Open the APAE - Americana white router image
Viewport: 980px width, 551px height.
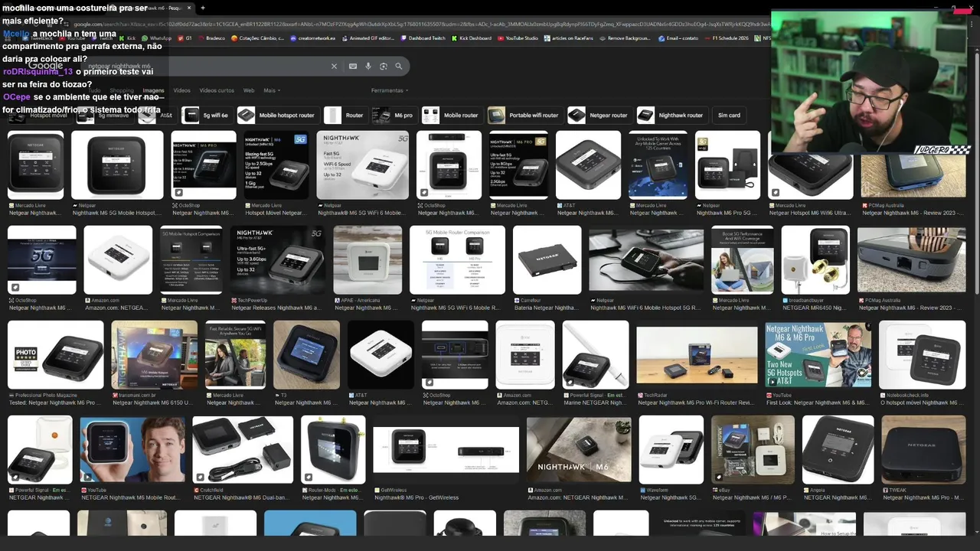367,260
